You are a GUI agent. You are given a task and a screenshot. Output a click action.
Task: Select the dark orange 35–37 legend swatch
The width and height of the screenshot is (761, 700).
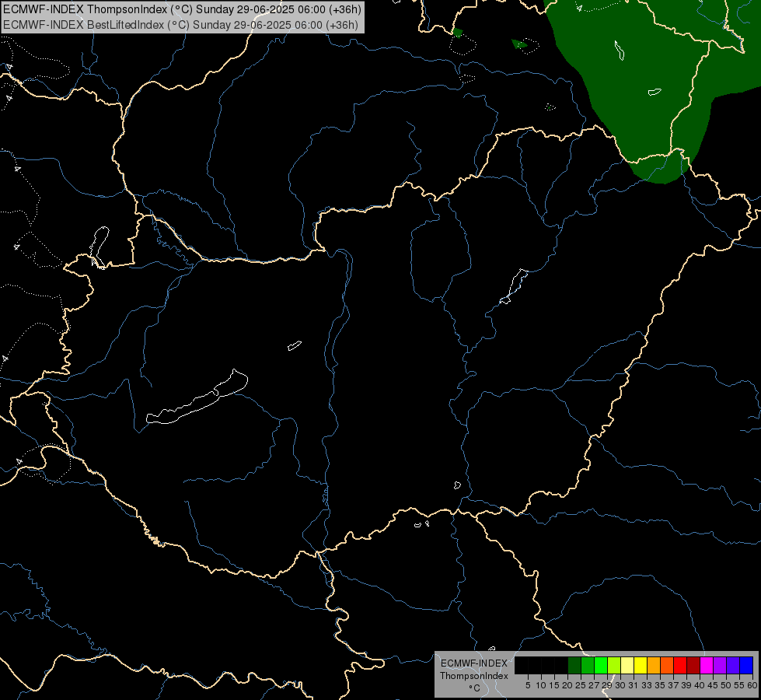pyautogui.click(x=666, y=665)
